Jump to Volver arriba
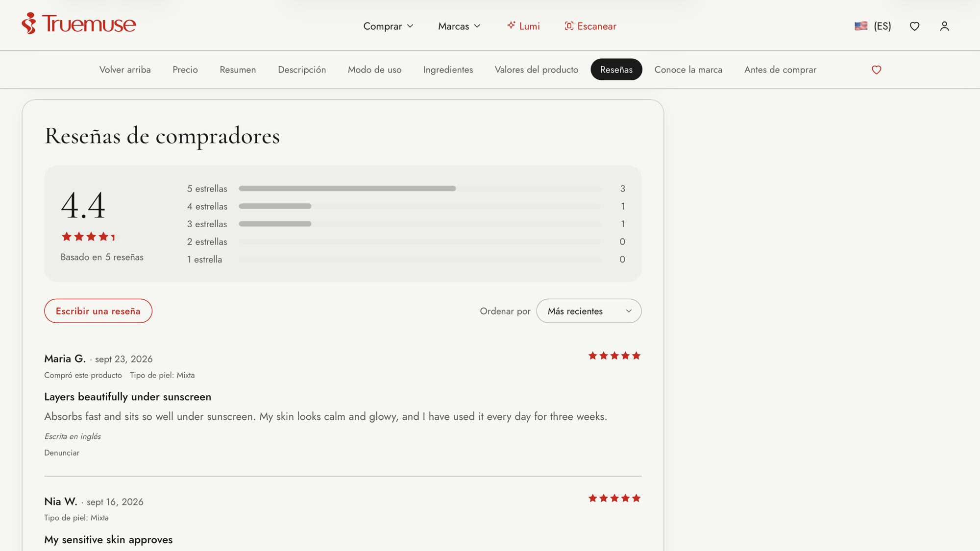This screenshot has height=551, width=980. point(125,70)
